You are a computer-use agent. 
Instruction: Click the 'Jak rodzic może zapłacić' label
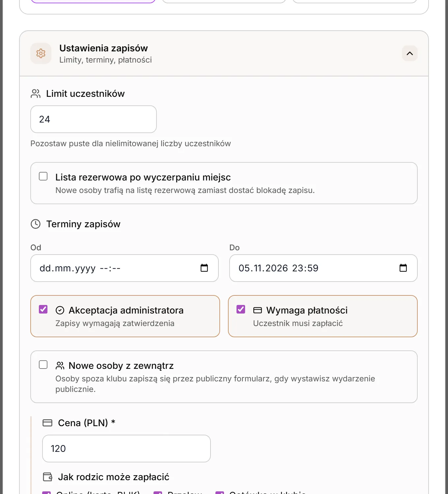(x=114, y=477)
